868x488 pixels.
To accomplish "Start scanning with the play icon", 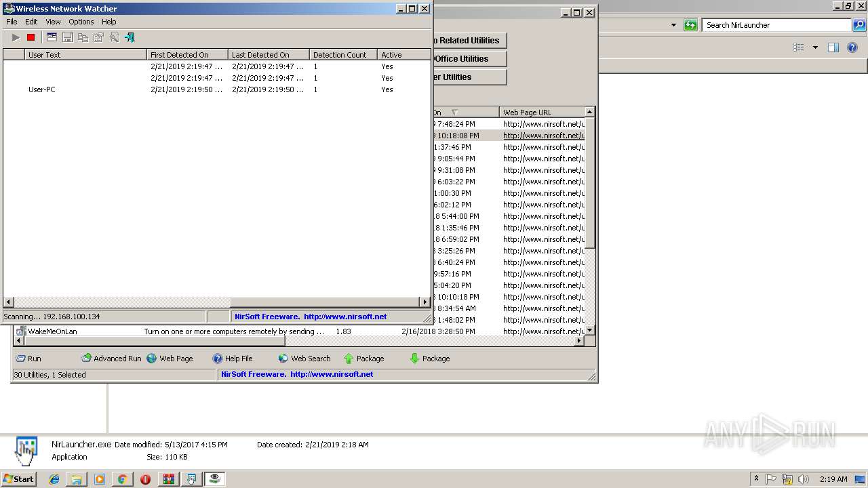I will point(16,37).
